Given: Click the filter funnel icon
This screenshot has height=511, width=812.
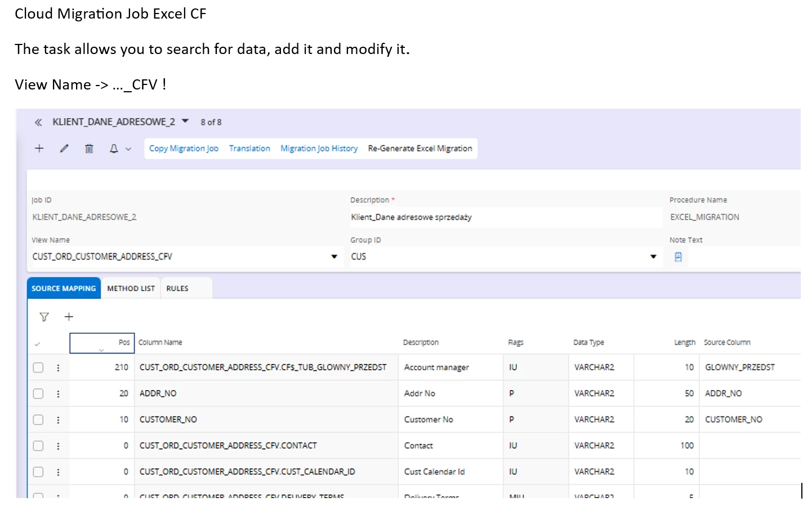Looking at the screenshot, I should tap(44, 317).
